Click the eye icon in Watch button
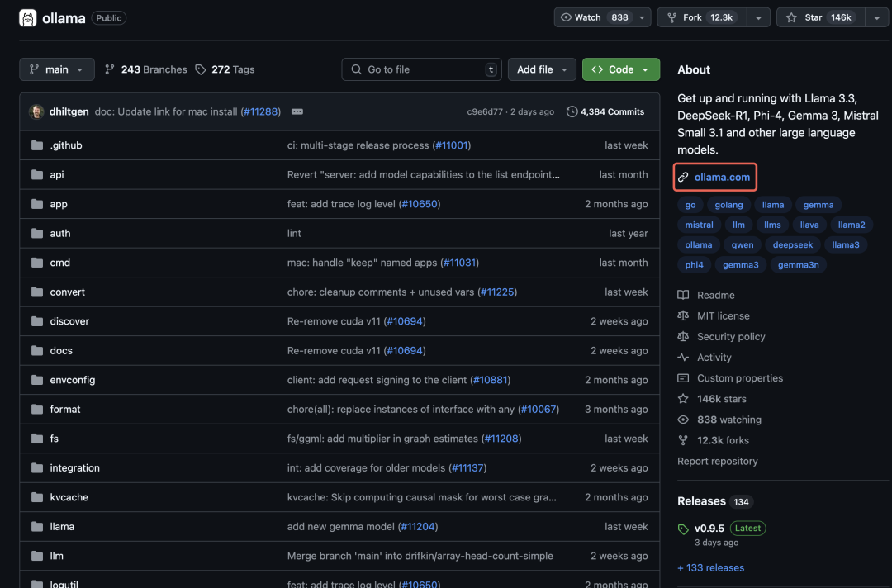The width and height of the screenshot is (892, 588). pyautogui.click(x=566, y=17)
